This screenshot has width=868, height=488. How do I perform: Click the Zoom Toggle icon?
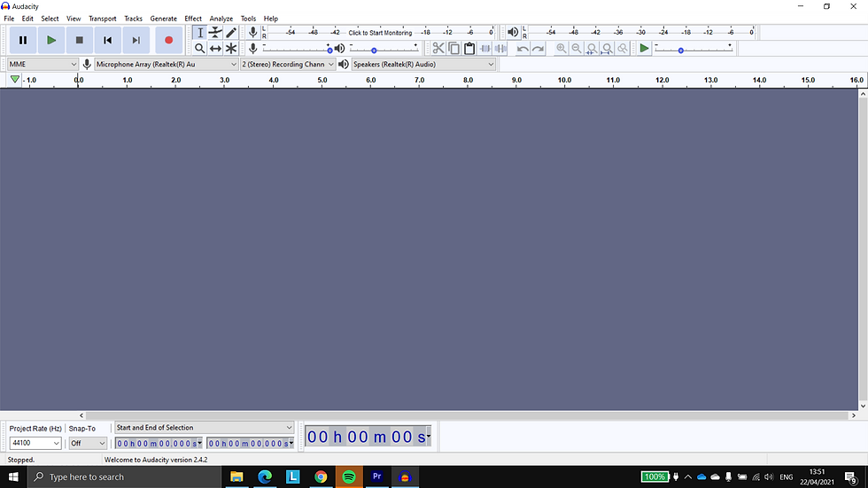pos(623,48)
